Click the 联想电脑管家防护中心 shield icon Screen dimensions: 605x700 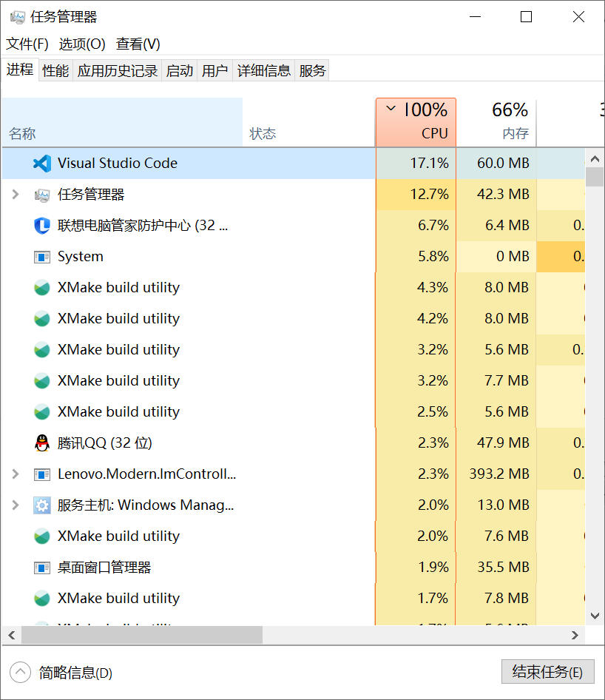tap(42, 226)
